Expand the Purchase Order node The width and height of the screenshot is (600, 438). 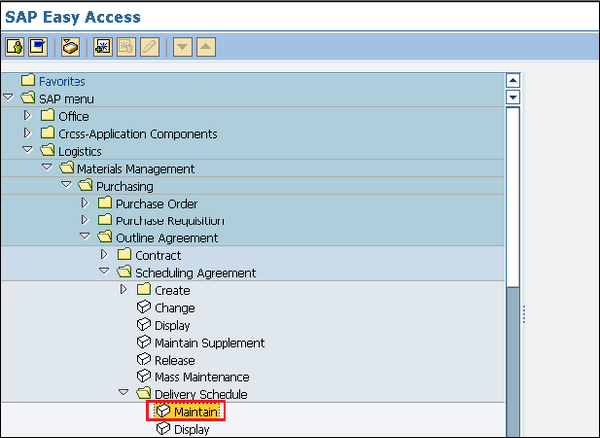click(84, 203)
